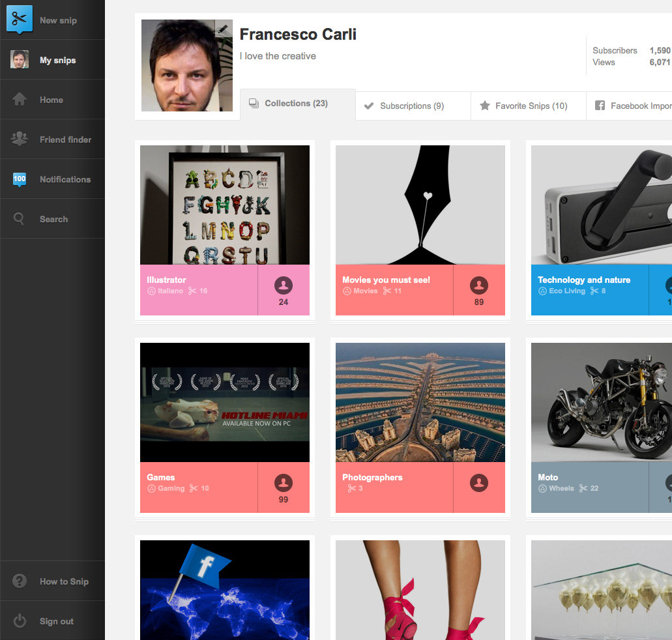Open My snips avatar icon in sidebar
Viewport: 672px width, 640px height.
[20, 59]
